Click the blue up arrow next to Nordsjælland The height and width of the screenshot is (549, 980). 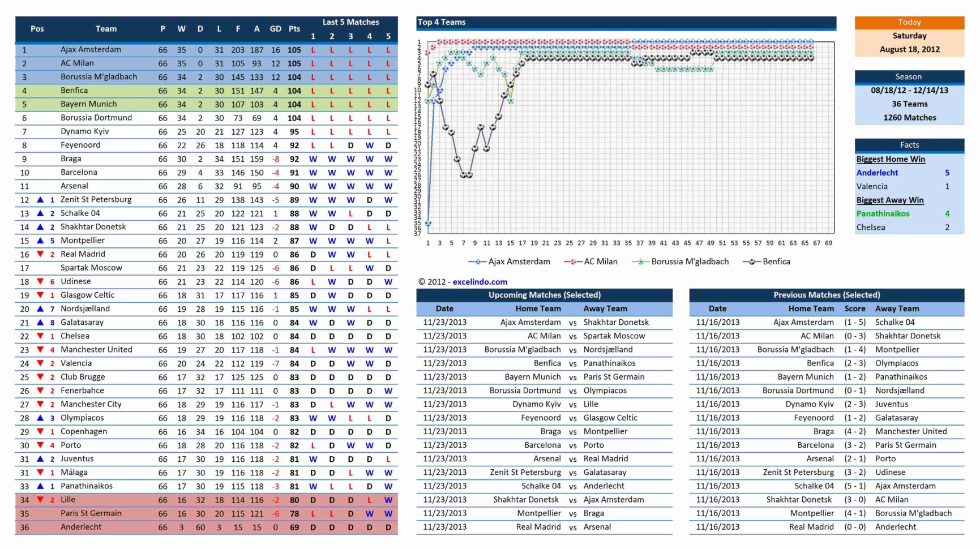coord(40,308)
